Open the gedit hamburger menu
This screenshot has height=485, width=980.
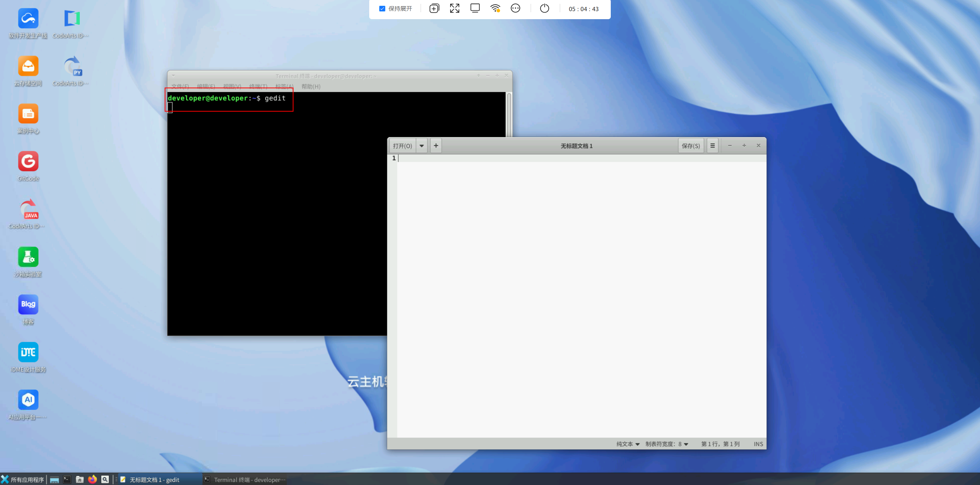712,146
